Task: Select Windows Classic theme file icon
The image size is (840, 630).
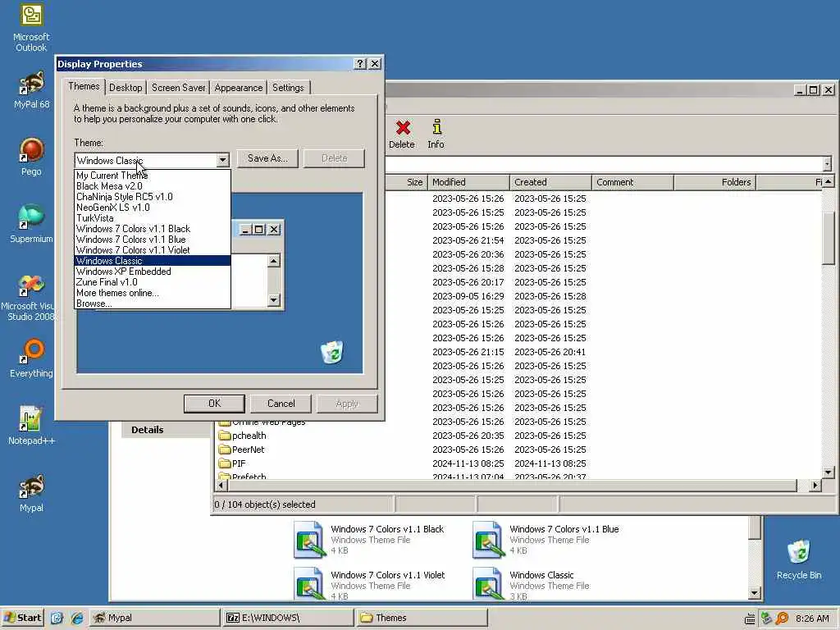Action: click(x=489, y=584)
